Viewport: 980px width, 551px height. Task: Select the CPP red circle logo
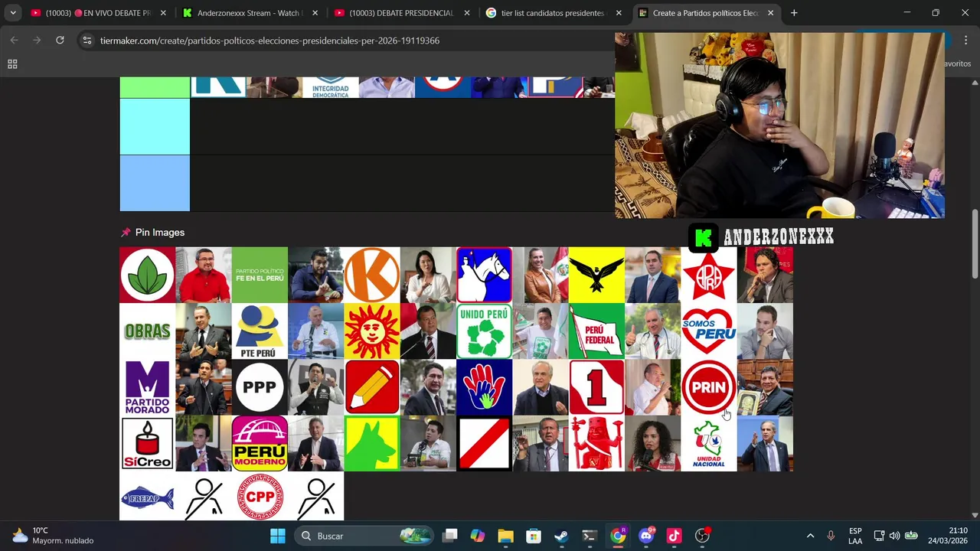point(260,497)
